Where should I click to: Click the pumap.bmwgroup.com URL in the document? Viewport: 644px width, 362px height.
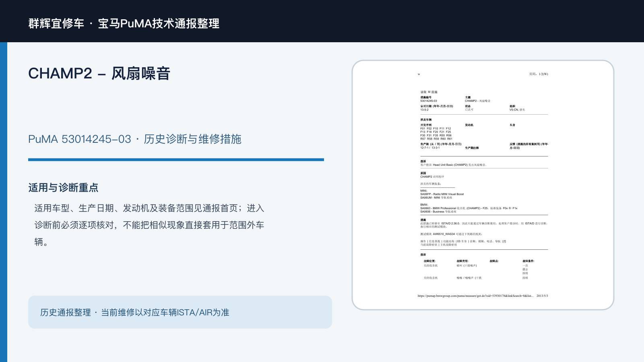tap(476, 296)
